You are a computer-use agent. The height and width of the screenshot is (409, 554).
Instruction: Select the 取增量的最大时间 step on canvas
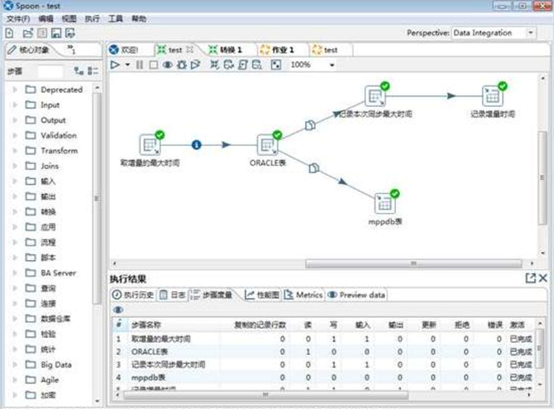(150, 145)
